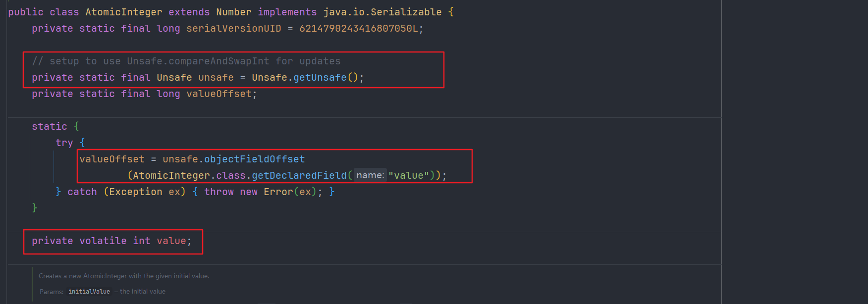
Task: Click the getUnsafe method call
Action: [320, 77]
